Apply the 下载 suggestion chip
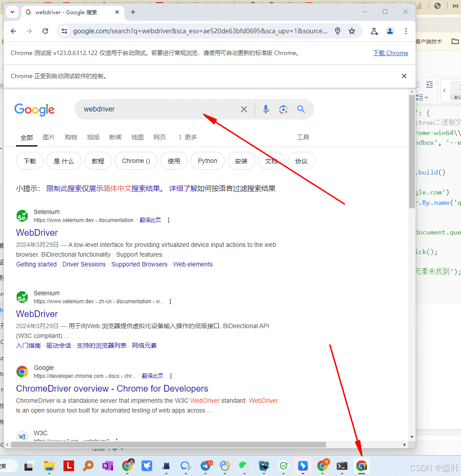Image resolution: width=461 pixels, height=476 pixels. pyautogui.click(x=30, y=161)
